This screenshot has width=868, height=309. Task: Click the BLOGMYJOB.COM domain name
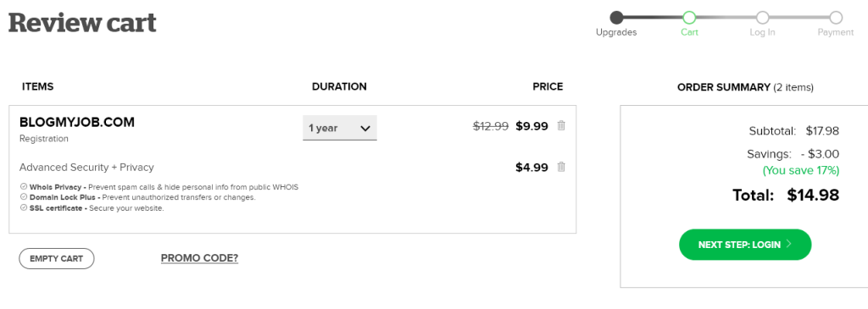coord(77,122)
